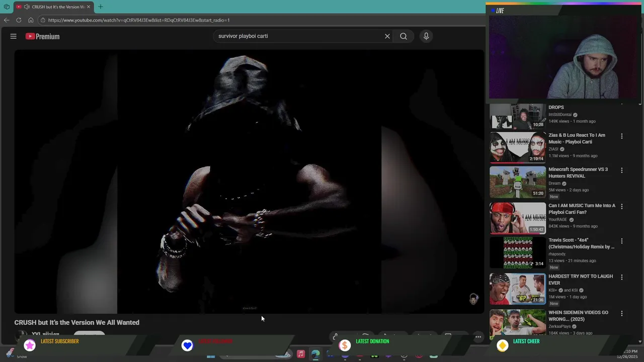
Task: Run search with the magnifier button
Action: [x=404, y=36]
